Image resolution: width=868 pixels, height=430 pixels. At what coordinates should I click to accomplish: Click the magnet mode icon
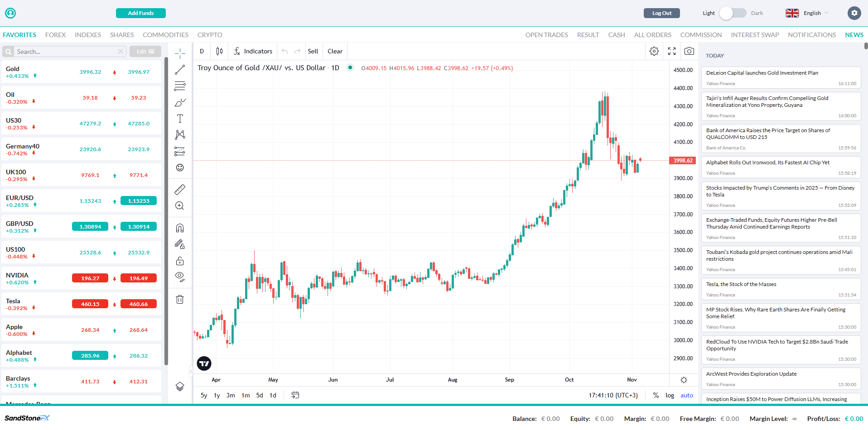click(180, 228)
